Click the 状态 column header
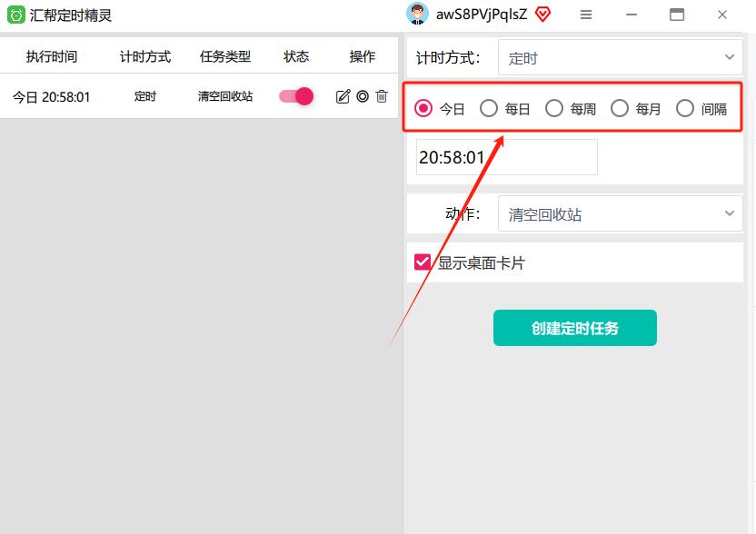The width and height of the screenshot is (756, 534). [295, 55]
